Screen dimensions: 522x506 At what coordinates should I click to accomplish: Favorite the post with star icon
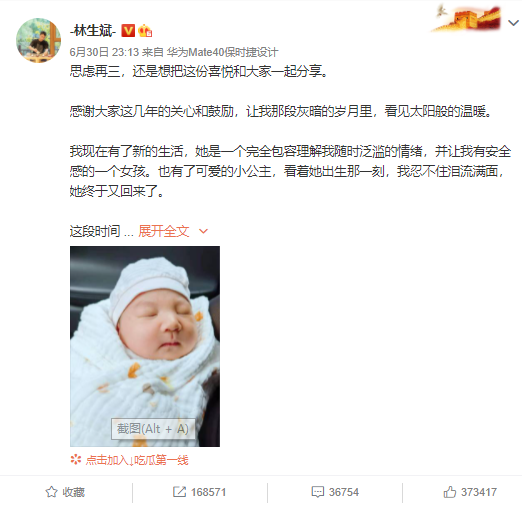click(x=51, y=492)
